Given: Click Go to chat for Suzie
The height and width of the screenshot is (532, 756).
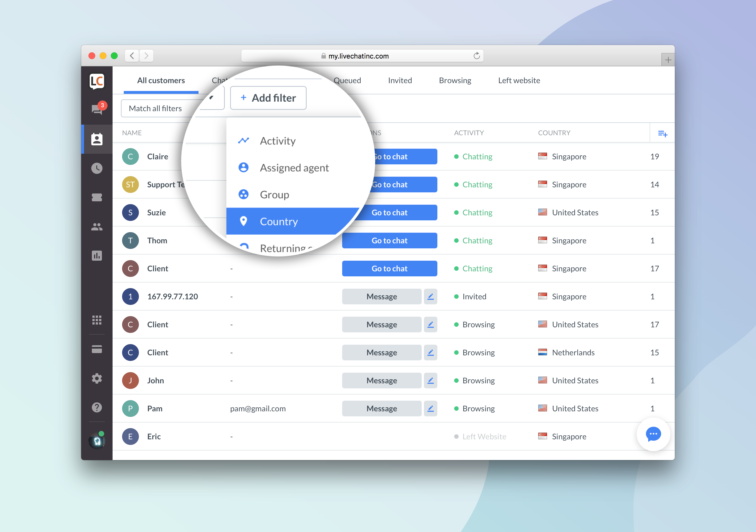Looking at the screenshot, I should (389, 212).
